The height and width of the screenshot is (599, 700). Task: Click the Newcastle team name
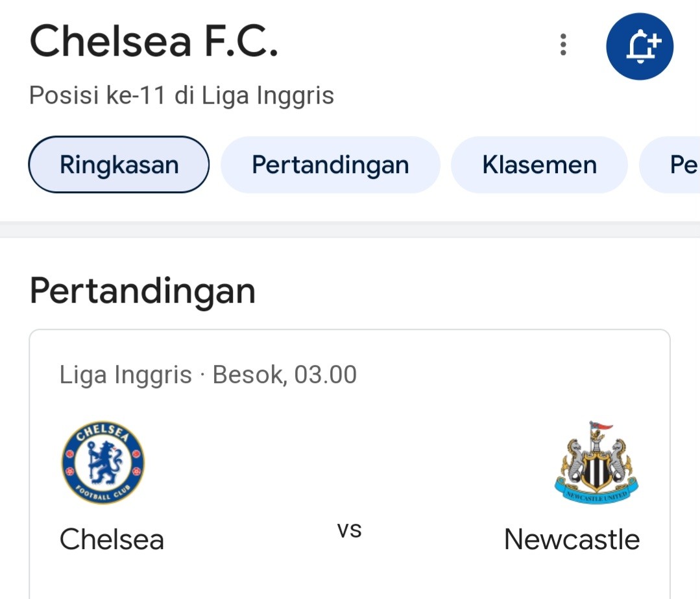pyautogui.click(x=572, y=539)
